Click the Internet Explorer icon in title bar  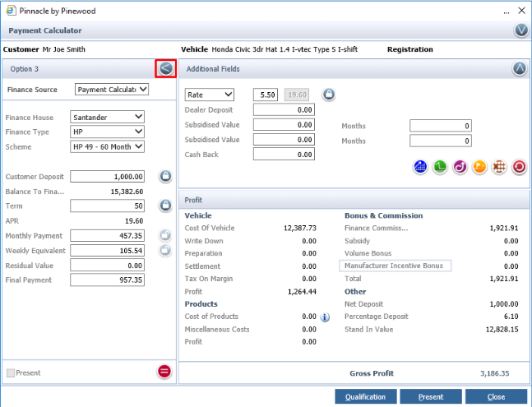(11, 11)
